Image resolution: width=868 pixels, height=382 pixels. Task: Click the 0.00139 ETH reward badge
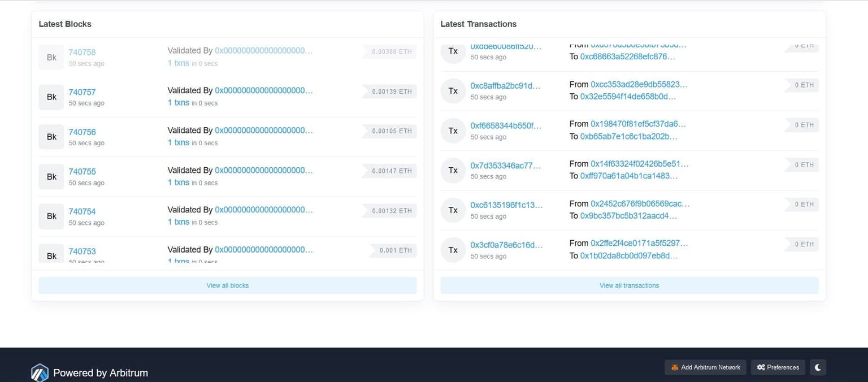[392, 92]
